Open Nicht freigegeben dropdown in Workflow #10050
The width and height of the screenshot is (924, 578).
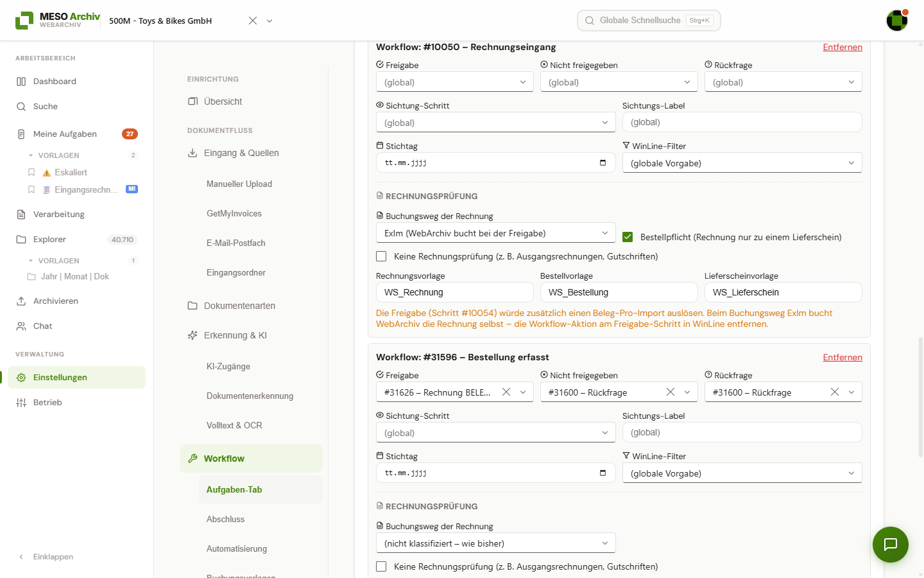pos(619,82)
